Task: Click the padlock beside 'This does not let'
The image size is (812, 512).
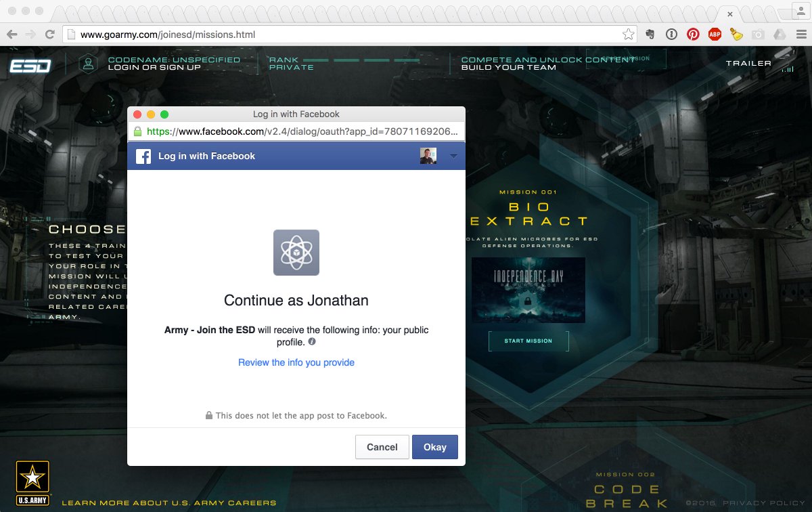Action: coord(209,415)
